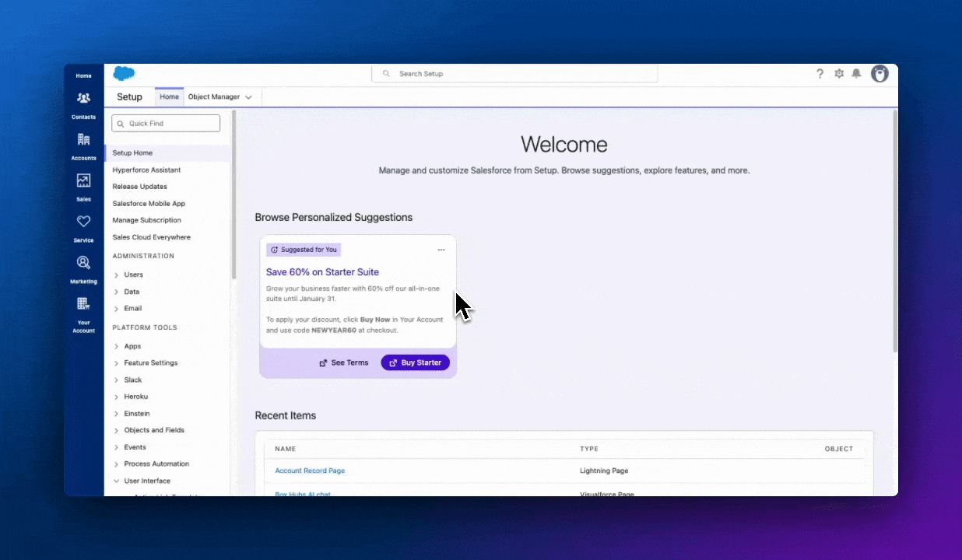Click the Buy Starter button
Image resolution: width=962 pixels, height=560 pixels.
pyautogui.click(x=415, y=362)
